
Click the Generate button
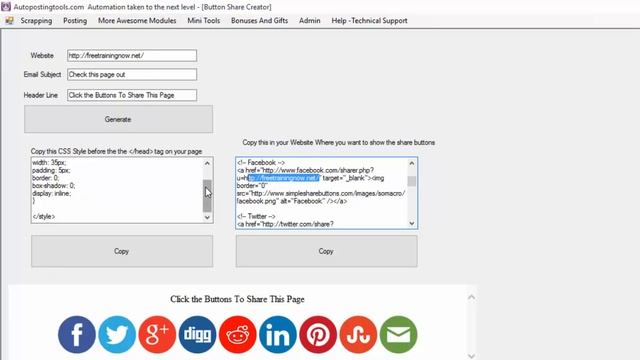118,119
